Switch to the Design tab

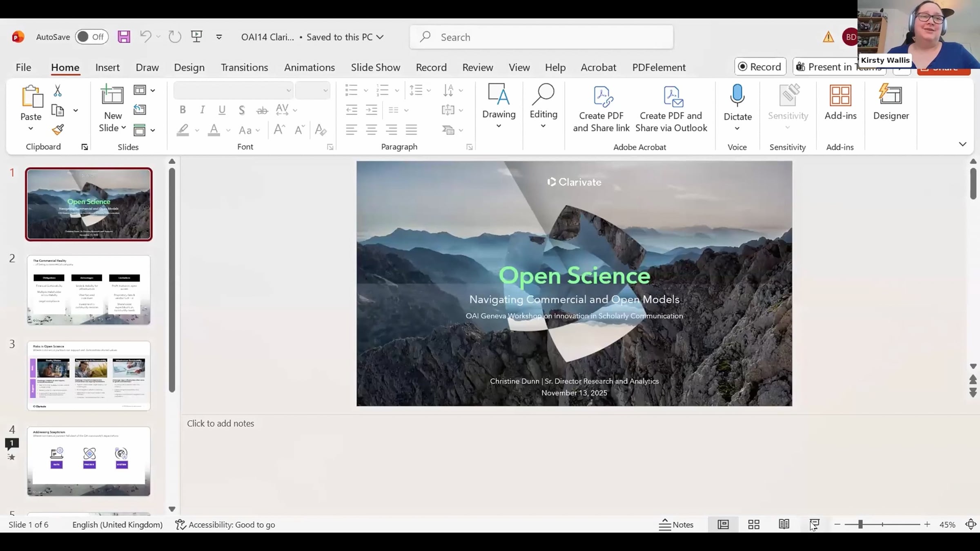point(189,67)
